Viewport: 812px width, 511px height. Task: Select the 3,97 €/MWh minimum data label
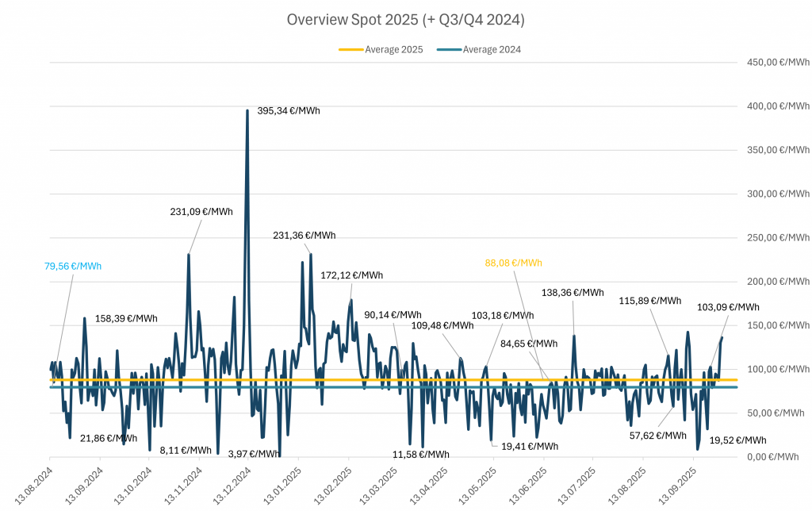(254, 454)
